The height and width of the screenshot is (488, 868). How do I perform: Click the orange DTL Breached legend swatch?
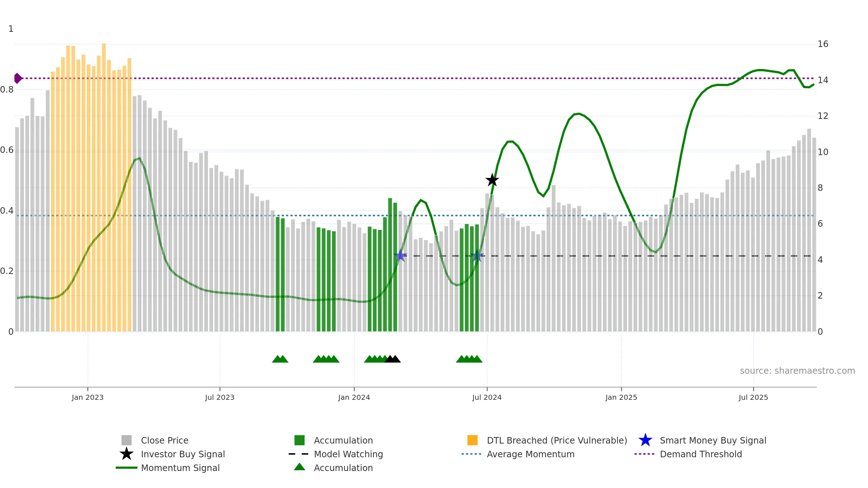(x=472, y=440)
